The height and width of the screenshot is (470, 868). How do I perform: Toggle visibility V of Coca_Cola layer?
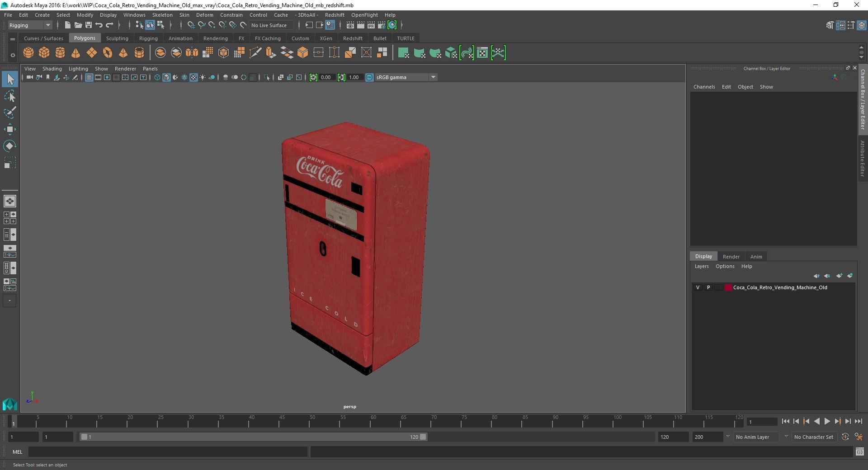point(698,287)
